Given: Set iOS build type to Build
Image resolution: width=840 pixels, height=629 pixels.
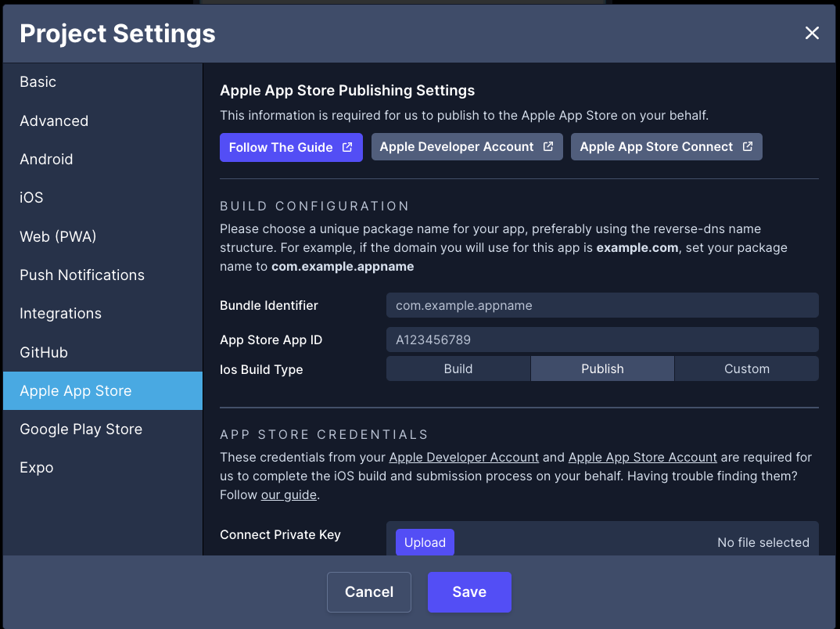Looking at the screenshot, I should (458, 368).
